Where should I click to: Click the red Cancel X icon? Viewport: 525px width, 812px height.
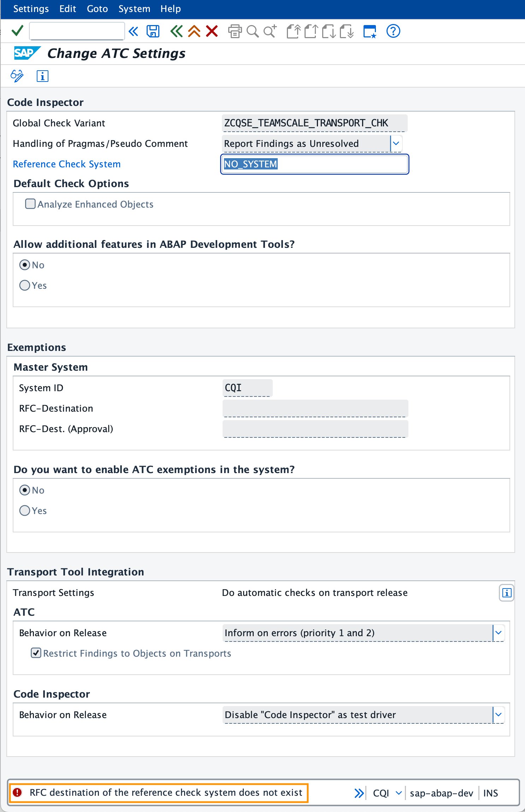pyautogui.click(x=212, y=31)
